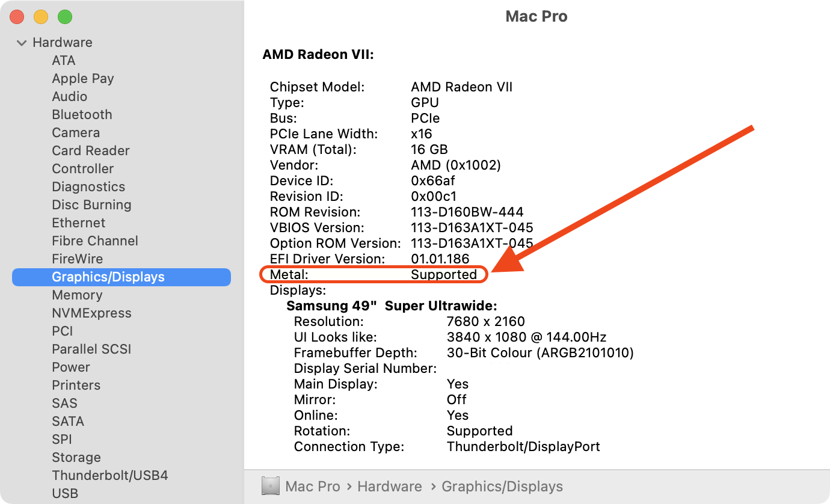830x504 pixels.
Task: Click Mac Pro in the path bar
Action: coord(313,487)
